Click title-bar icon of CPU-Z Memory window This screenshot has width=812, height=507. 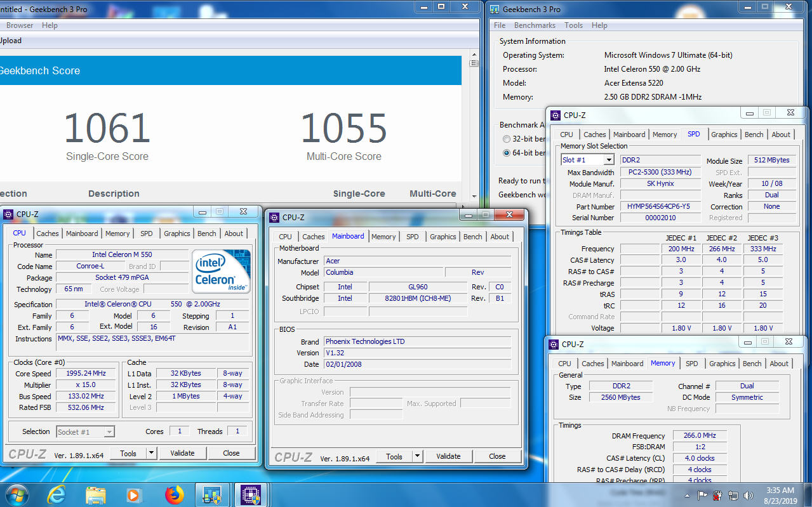click(554, 344)
